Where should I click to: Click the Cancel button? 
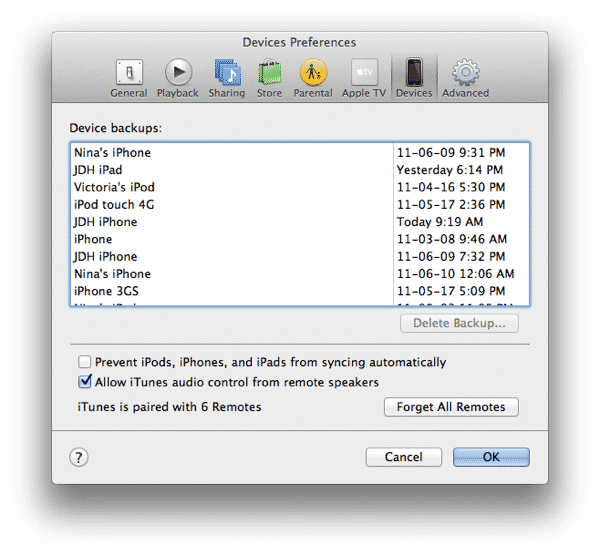point(403,457)
